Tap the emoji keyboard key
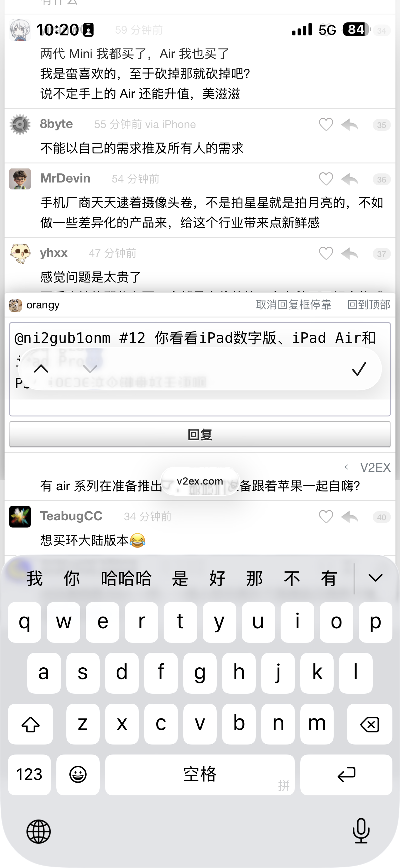This screenshot has height=868, width=400. pos(78,775)
